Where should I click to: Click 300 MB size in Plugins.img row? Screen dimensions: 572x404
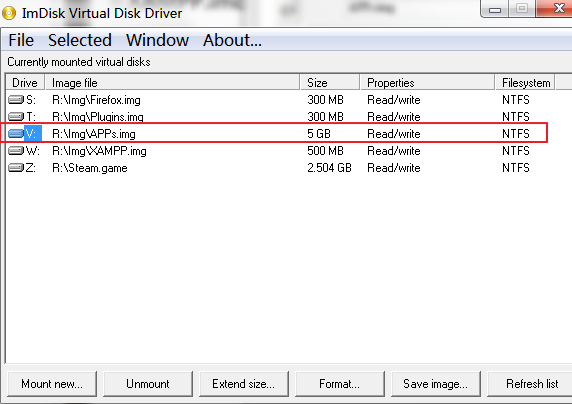pos(325,117)
